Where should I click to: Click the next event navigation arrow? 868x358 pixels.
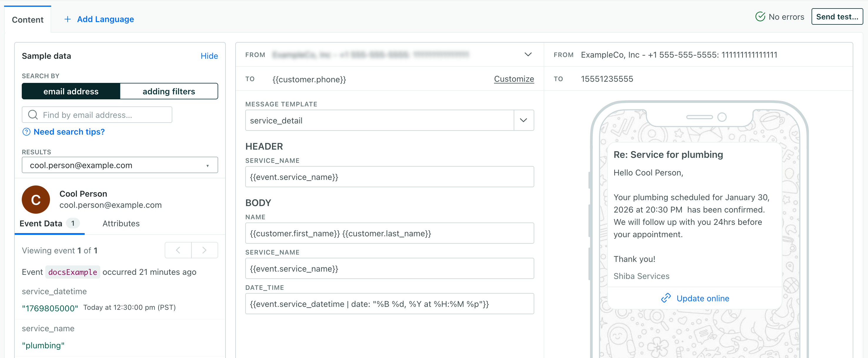pos(204,250)
